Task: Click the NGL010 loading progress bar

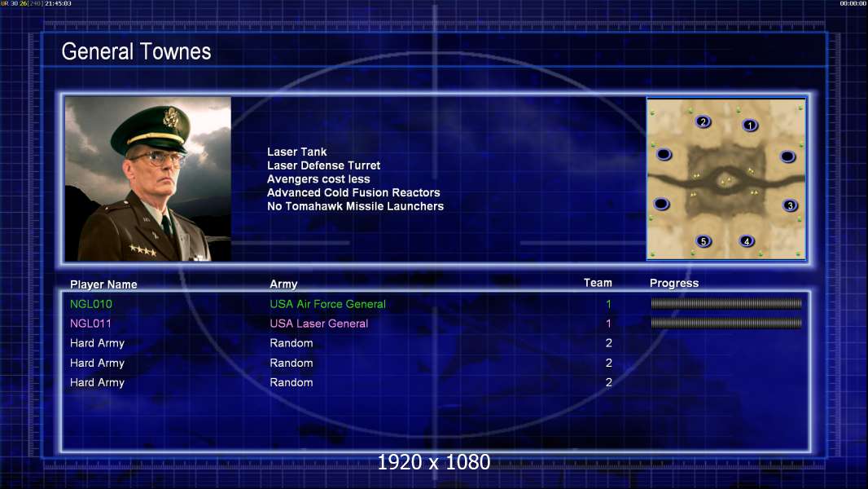Action: [726, 303]
